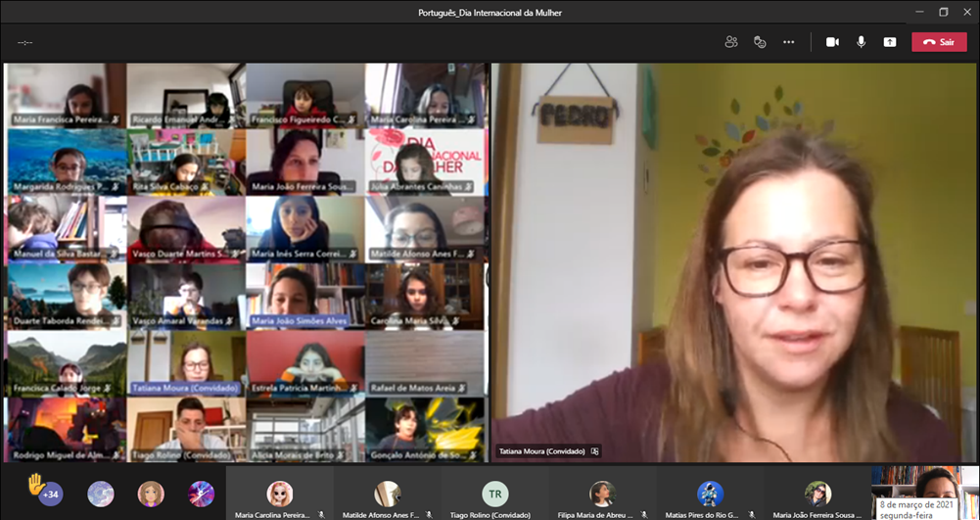Expand the +34 raised hands overflow

[x=49, y=494]
